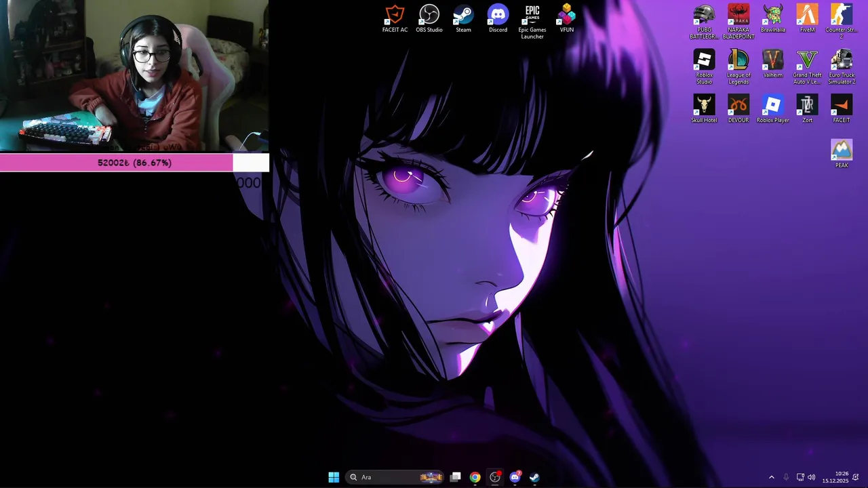
Task: Select the PUBG Battlegrounds desktop icon
Action: (704, 22)
